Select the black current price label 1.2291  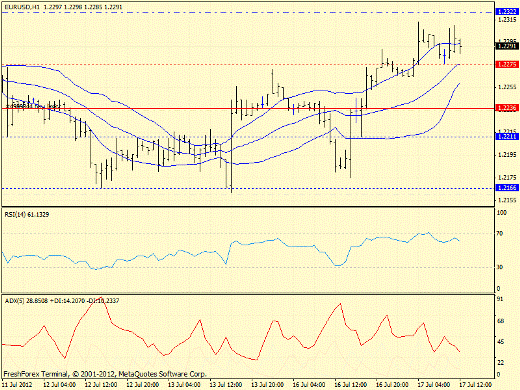(507, 46)
